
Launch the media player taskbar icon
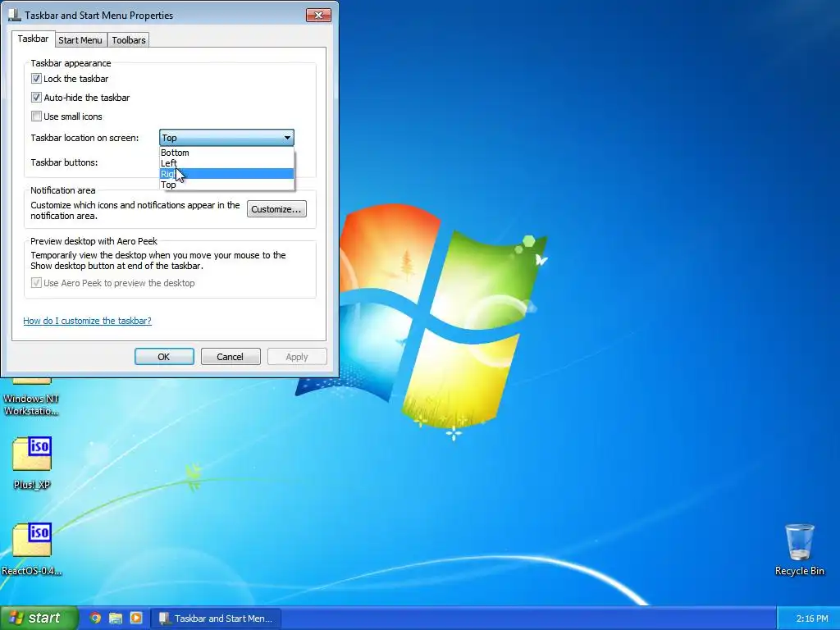pyautogui.click(x=136, y=618)
